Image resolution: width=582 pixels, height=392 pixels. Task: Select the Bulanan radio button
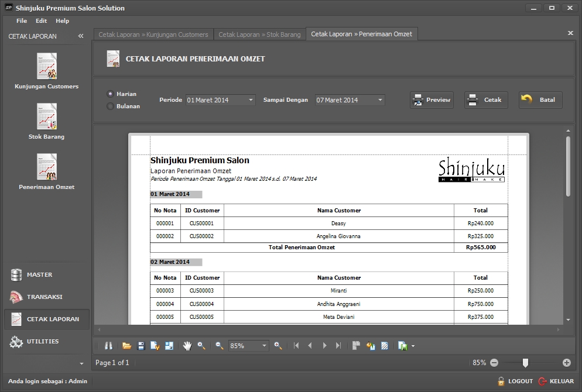(110, 106)
